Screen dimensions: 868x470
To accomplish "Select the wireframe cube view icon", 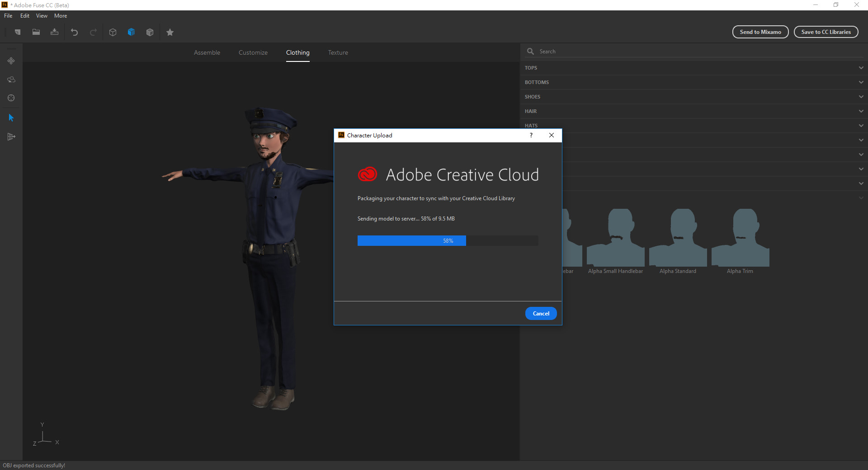I will click(113, 32).
